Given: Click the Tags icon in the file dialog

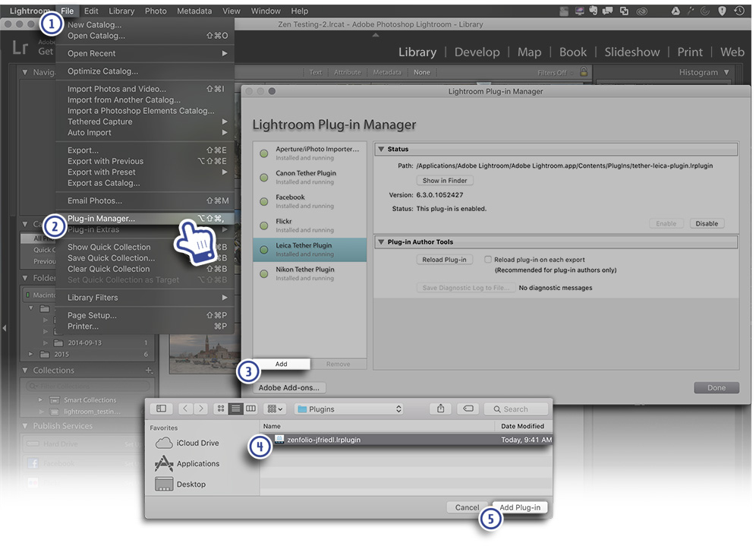Looking at the screenshot, I should pos(467,409).
